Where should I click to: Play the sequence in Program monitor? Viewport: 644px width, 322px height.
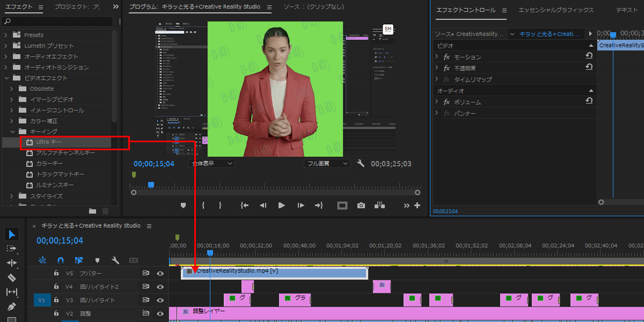(x=281, y=205)
